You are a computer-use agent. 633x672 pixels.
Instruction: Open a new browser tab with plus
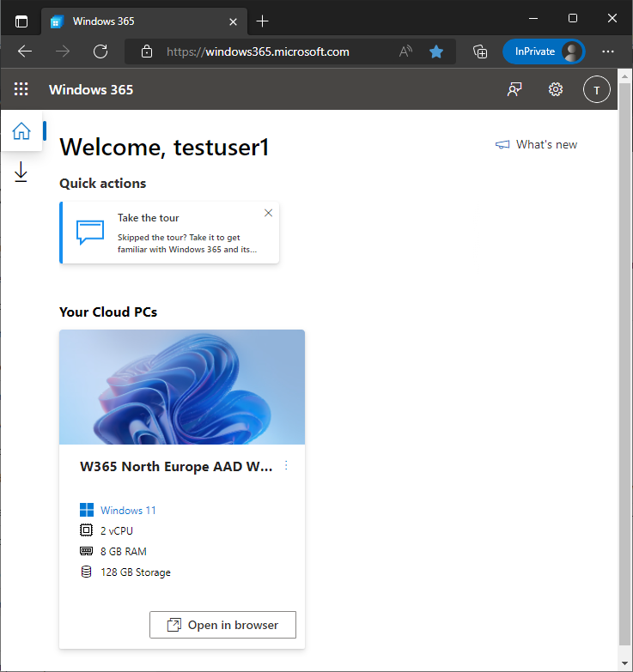pyautogui.click(x=262, y=21)
